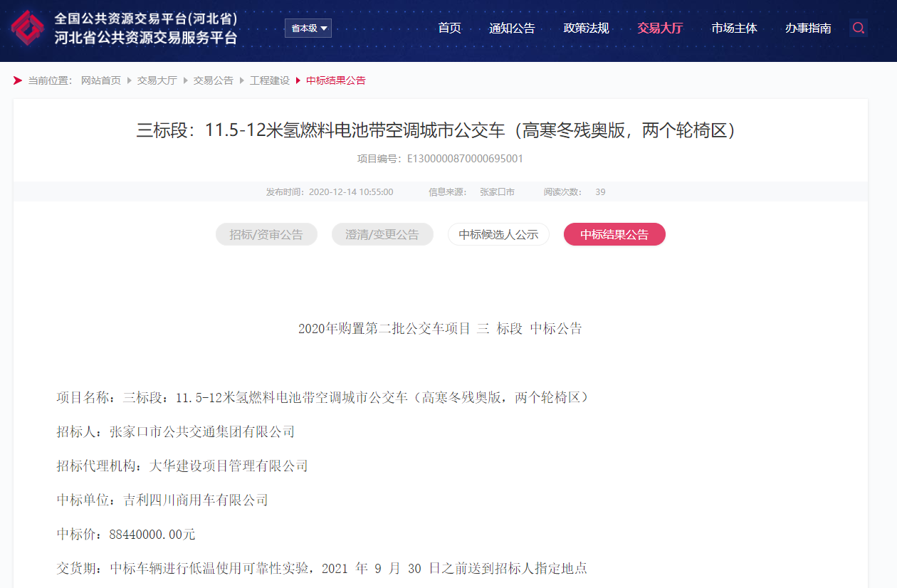Click 中标单位：吉利四川商用车有限公司 line
This screenshot has height=588, width=897.
coord(162,500)
